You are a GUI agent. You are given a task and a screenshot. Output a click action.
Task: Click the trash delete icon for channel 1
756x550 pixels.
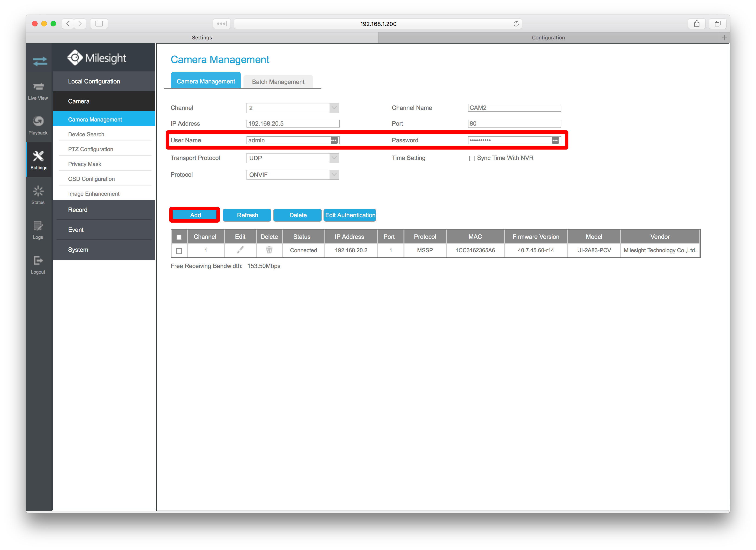pos(269,250)
